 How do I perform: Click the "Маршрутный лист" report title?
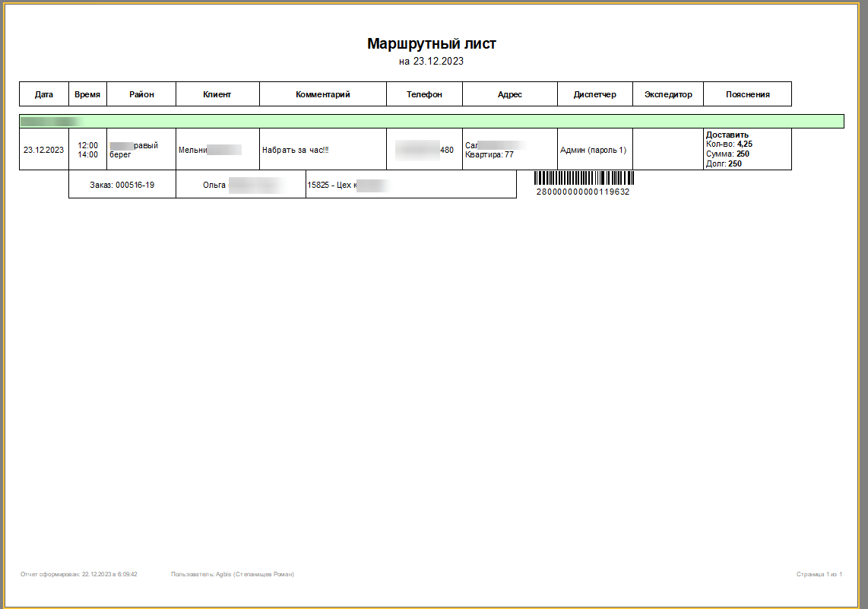click(432, 43)
